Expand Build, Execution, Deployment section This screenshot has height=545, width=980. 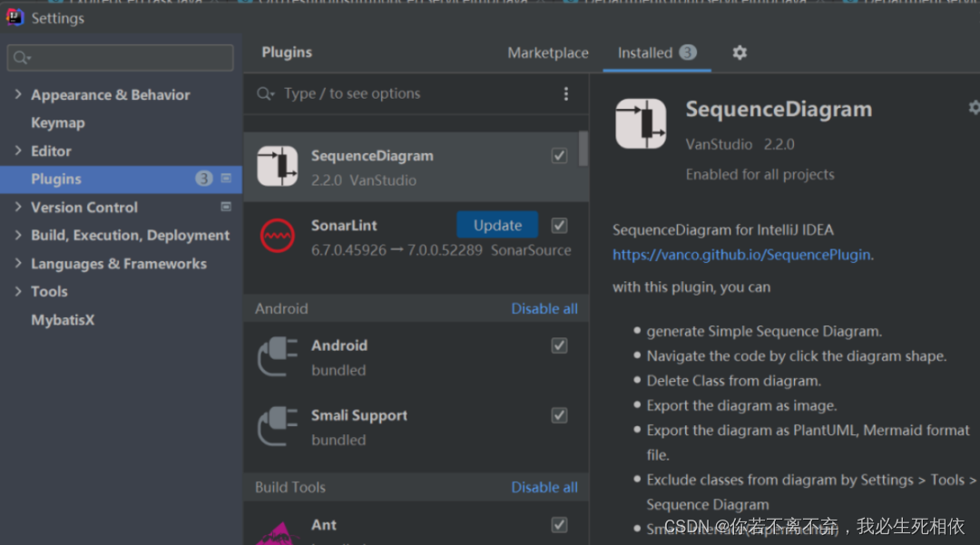click(x=18, y=235)
